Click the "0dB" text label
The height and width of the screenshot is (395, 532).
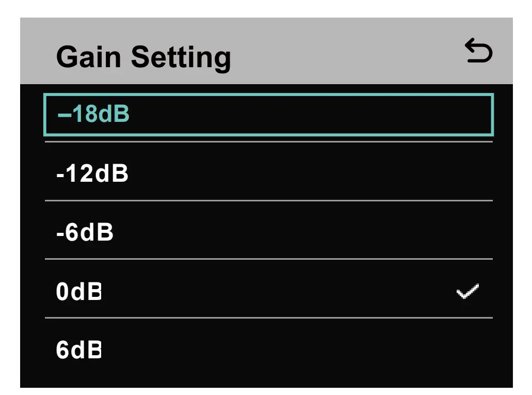(x=78, y=292)
